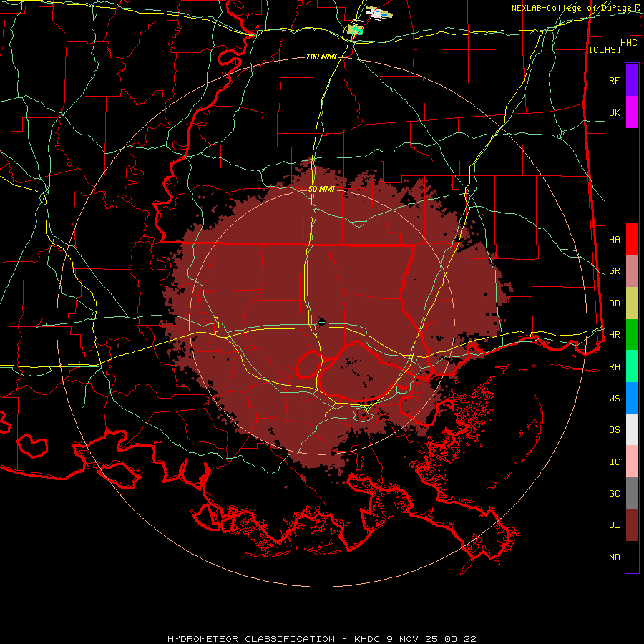Click the "GC" legend label
This screenshot has width=644, height=644.
[x=614, y=494]
